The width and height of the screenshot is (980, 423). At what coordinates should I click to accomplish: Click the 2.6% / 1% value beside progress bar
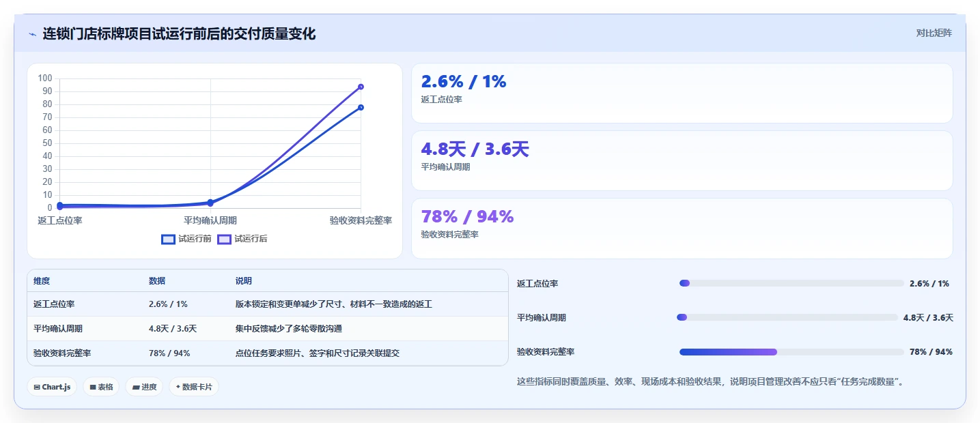[x=929, y=283]
